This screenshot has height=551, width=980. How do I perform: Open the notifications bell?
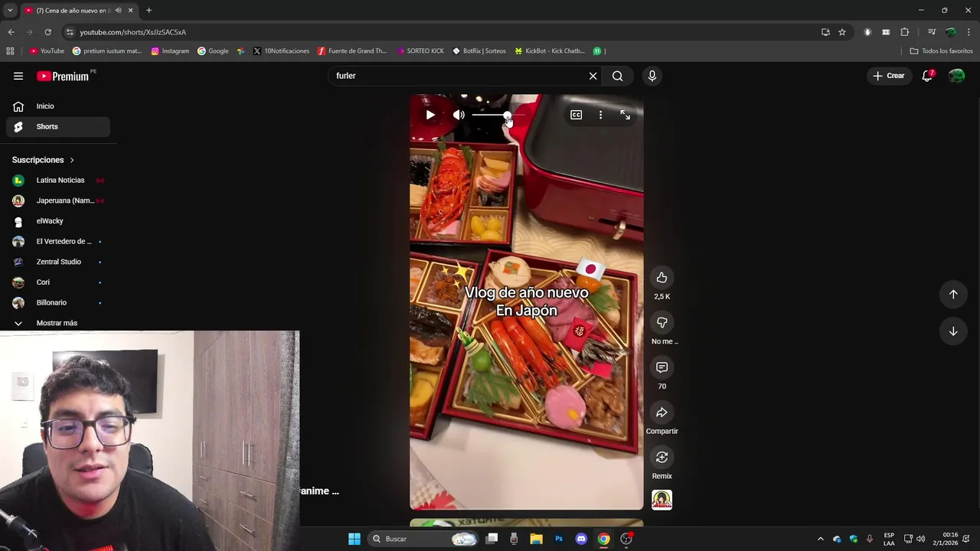click(x=927, y=76)
